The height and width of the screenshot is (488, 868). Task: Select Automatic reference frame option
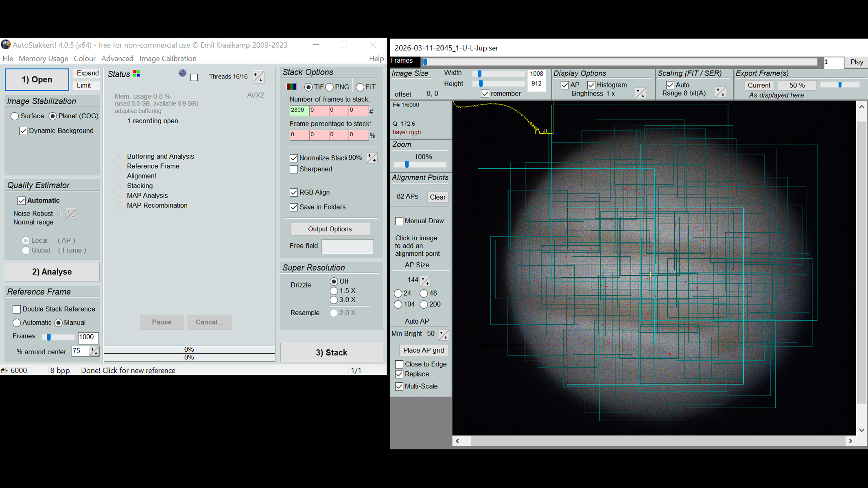click(x=17, y=322)
